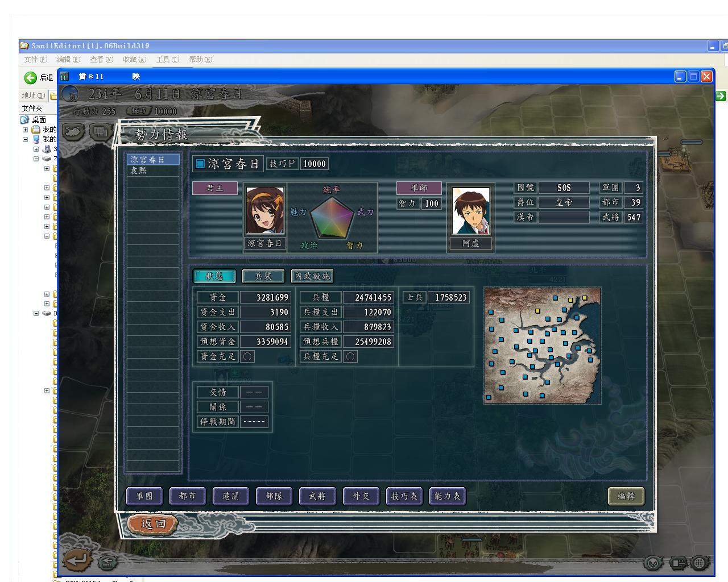Open the map overview icon button
728x582 pixels.
click(x=73, y=132)
